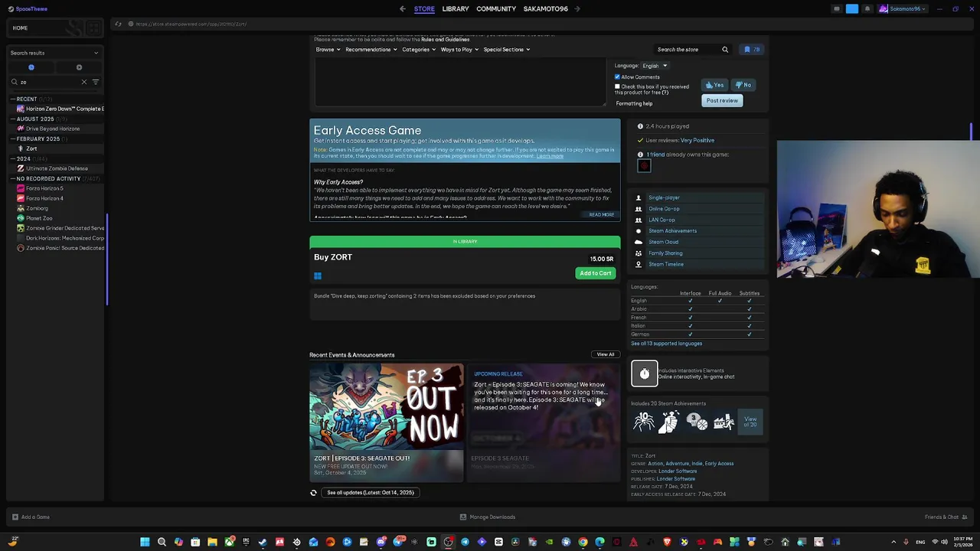Toggle the left library filter button (blue dot)

click(x=31, y=67)
